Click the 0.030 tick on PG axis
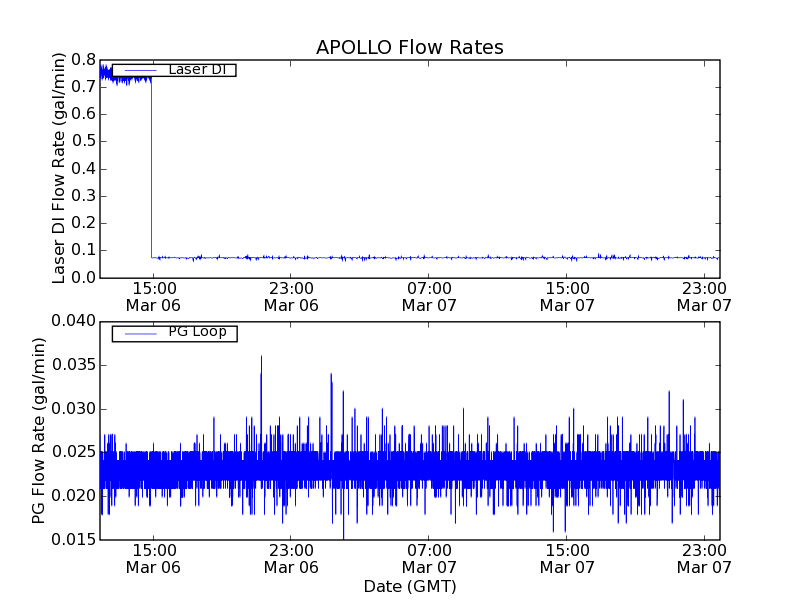The image size is (800, 600). pyautogui.click(x=73, y=409)
